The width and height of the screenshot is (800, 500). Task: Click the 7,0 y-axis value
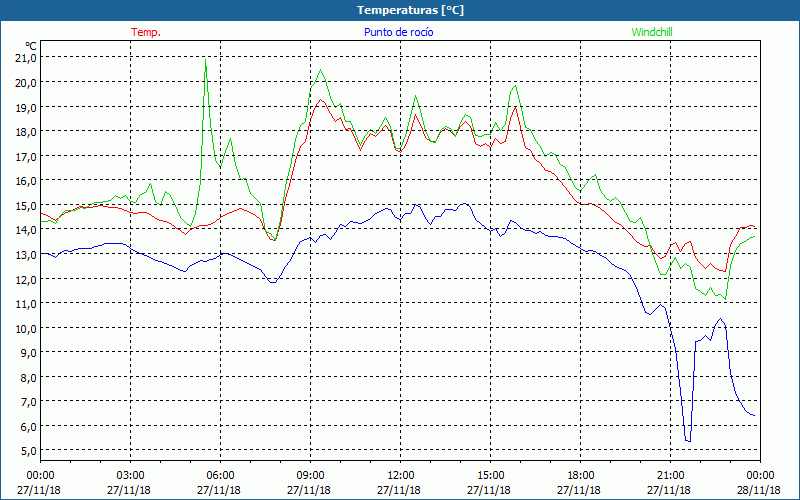point(28,402)
